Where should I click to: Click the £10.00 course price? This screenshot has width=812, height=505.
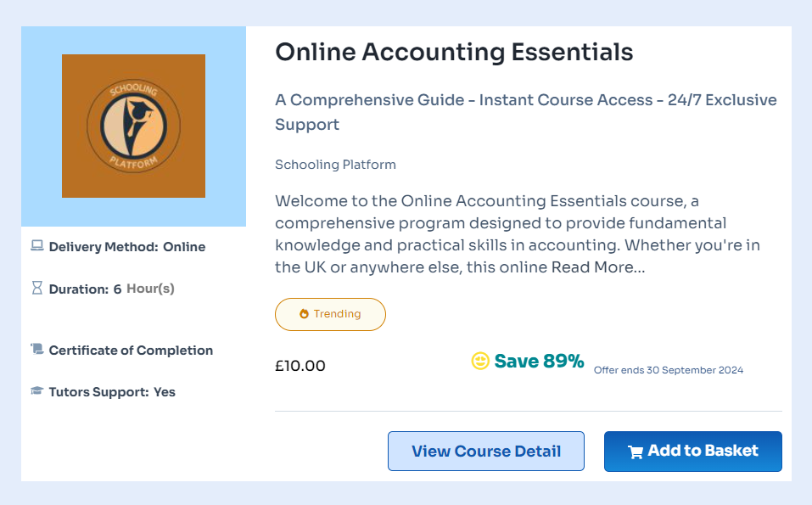coord(300,366)
